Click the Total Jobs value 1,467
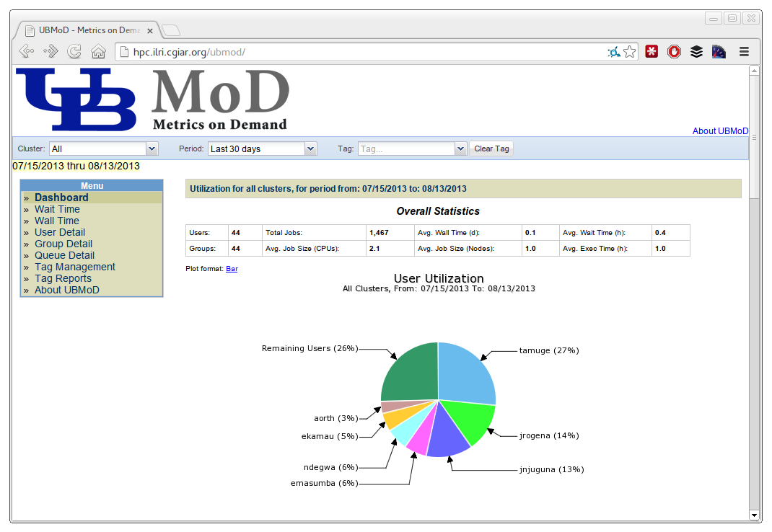The width and height of the screenshot is (772, 532). coord(379,233)
